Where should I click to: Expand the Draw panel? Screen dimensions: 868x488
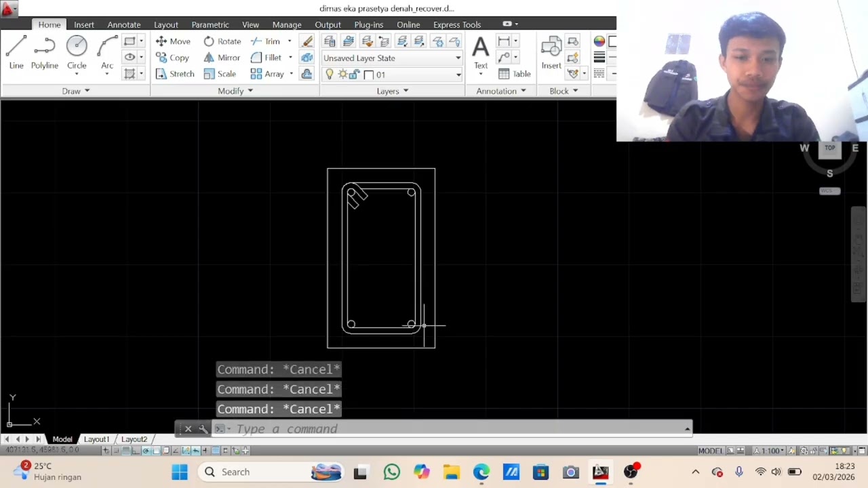coord(76,91)
